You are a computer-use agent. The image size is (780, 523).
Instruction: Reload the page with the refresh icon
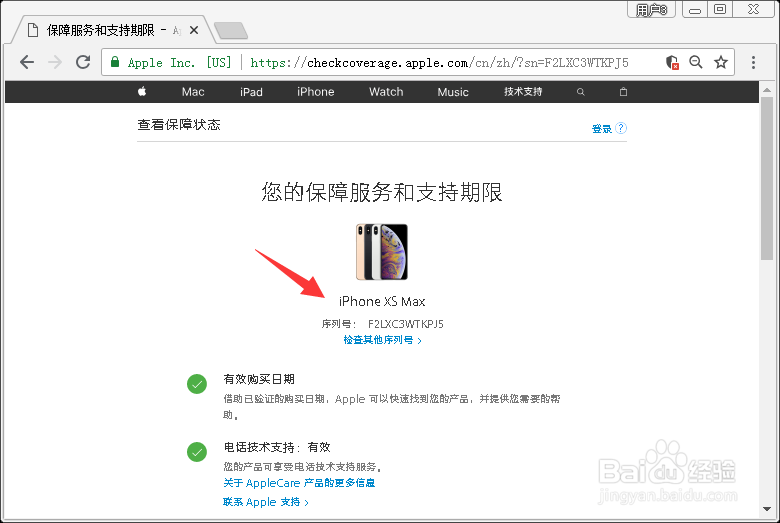tap(83, 62)
